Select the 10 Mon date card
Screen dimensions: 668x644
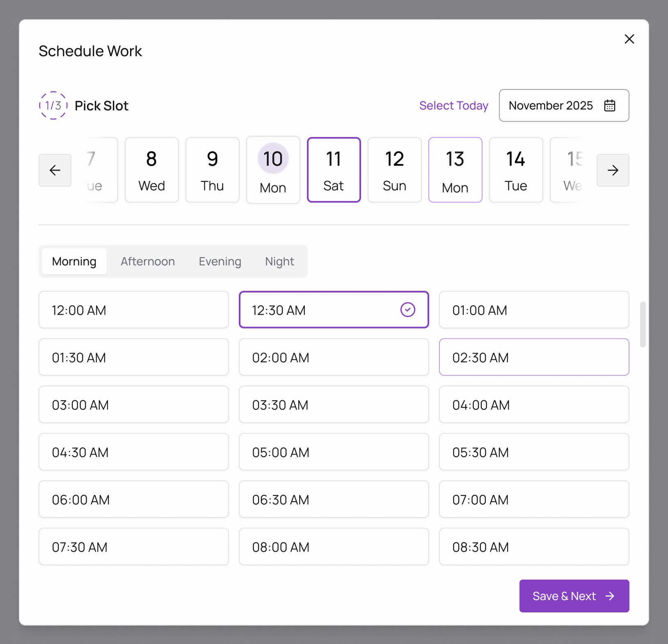click(x=273, y=170)
